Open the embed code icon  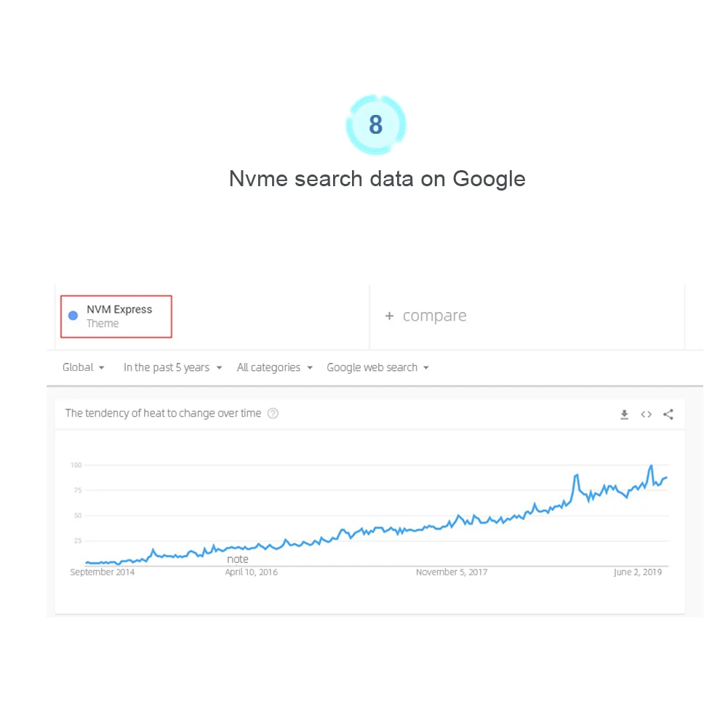646,414
